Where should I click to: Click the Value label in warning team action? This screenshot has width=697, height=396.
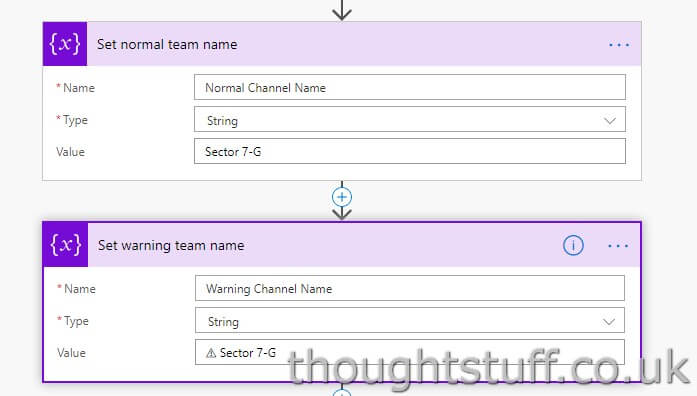[71, 353]
